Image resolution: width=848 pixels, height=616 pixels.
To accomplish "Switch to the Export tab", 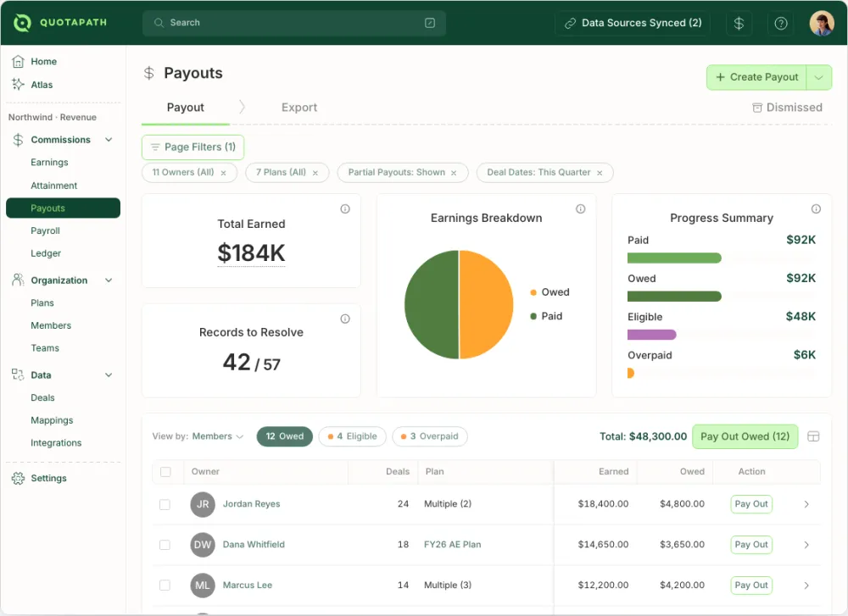I will (299, 107).
